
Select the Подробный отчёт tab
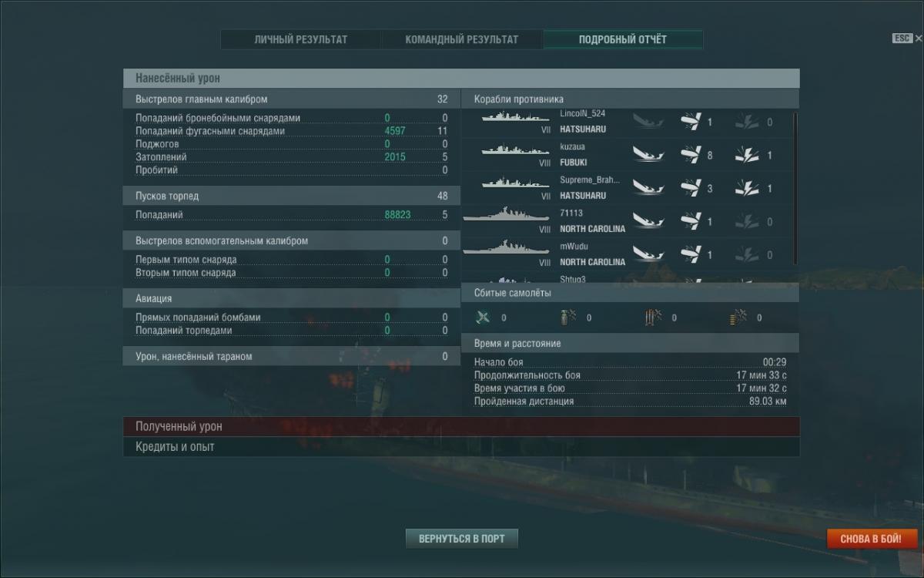pyautogui.click(x=623, y=39)
